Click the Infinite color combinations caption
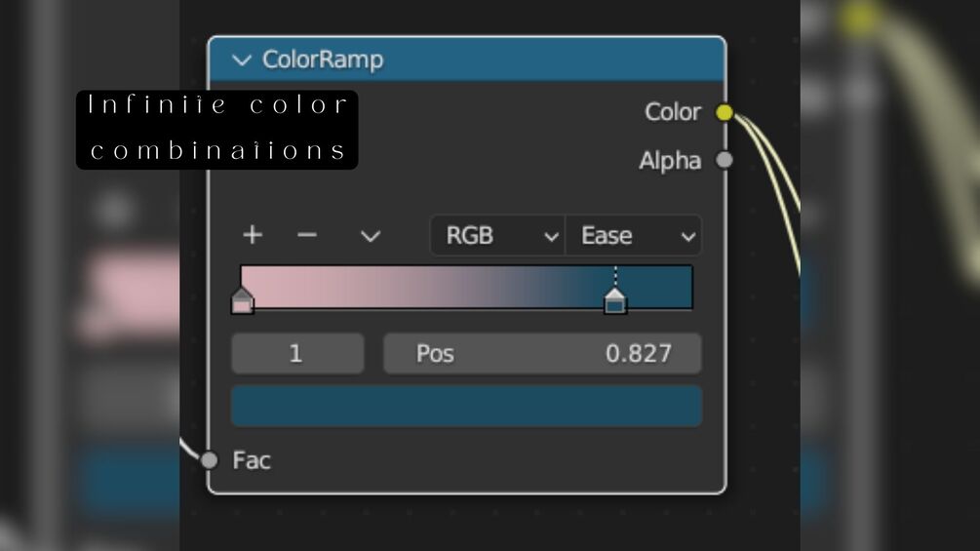Image resolution: width=980 pixels, height=551 pixels. click(216, 129)
